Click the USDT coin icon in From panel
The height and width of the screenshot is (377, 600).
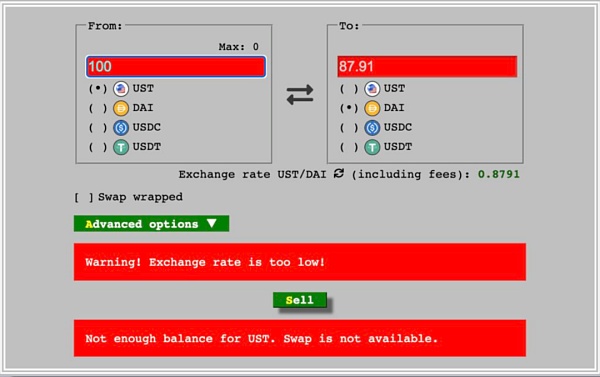[121, 147]
